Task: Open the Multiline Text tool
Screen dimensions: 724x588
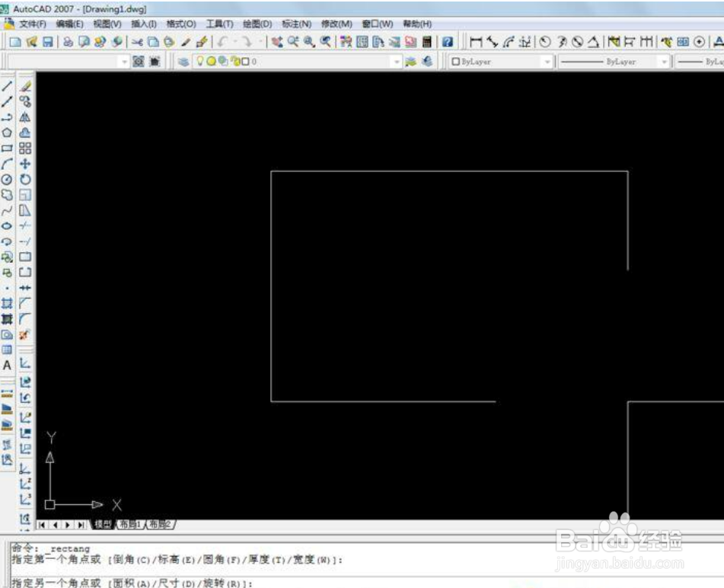Action: (x=7, y=366)
